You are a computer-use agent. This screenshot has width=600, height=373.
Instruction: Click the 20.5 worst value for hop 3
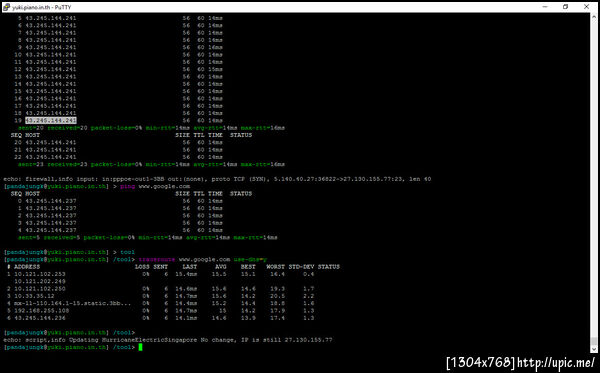(x=277, y=296)
